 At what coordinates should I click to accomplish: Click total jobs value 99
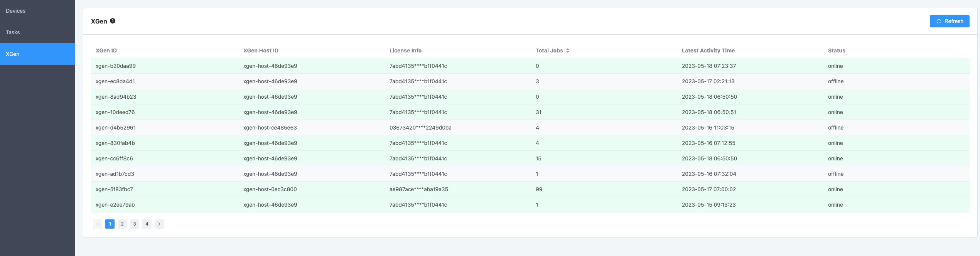click(539, 189)
